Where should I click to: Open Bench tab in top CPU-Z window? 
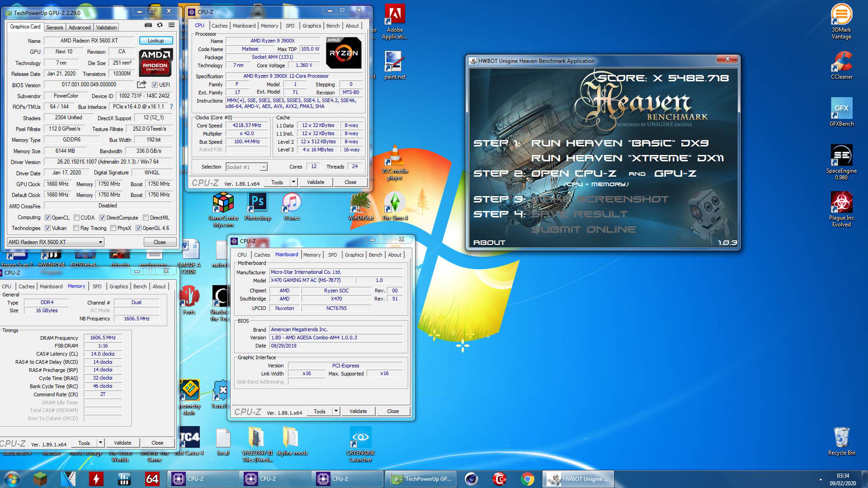[333, 26]
